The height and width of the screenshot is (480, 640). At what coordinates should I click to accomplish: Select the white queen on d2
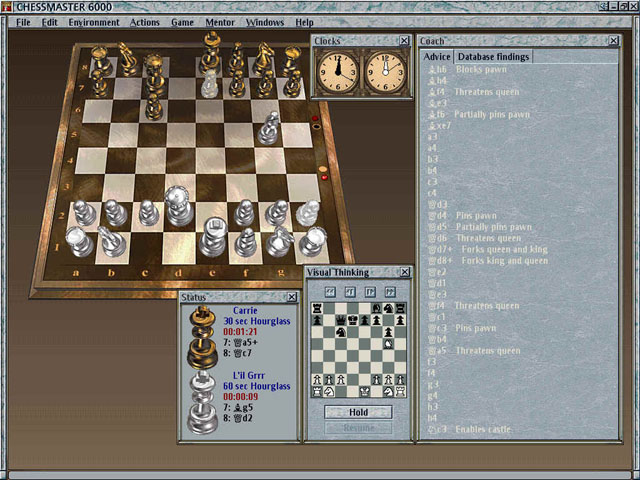[178, 206]
